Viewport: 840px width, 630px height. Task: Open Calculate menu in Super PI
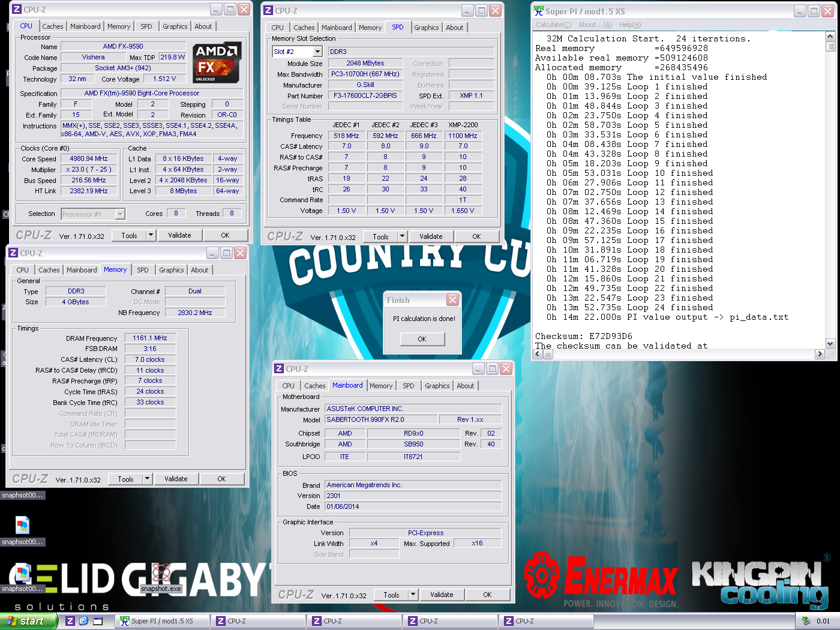coord(553,25)
